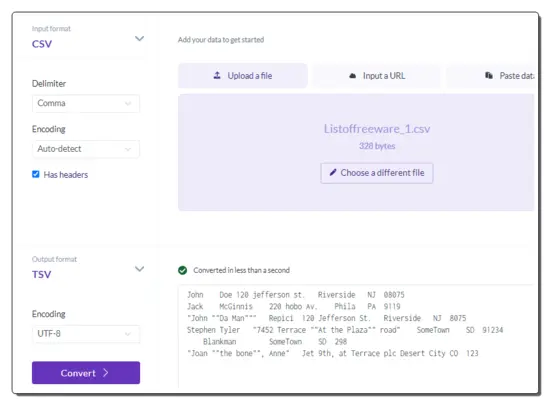
Task: Click inside the converted TSV output text
Action: click(x=356, y=324)
